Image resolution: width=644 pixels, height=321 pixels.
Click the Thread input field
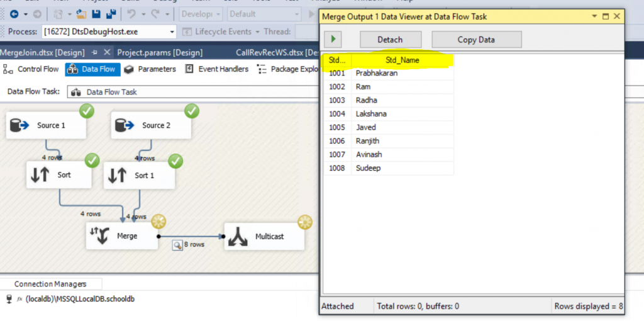(306, 31)
